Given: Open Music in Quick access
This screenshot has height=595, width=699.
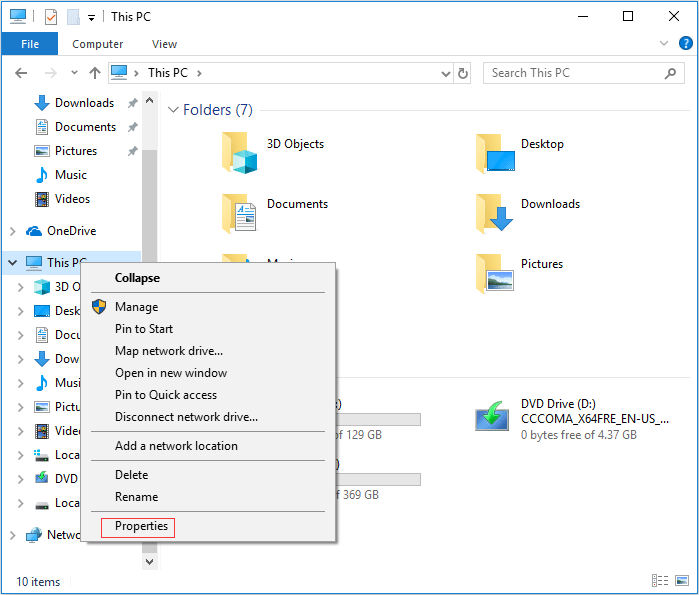Looking at the screenshot, I should 70,175.
